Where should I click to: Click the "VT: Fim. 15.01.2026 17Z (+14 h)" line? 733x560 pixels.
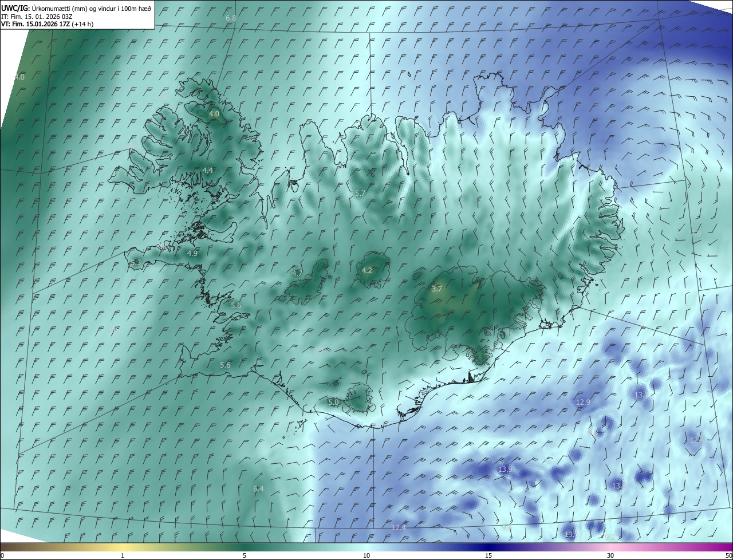tap(48, 24)
